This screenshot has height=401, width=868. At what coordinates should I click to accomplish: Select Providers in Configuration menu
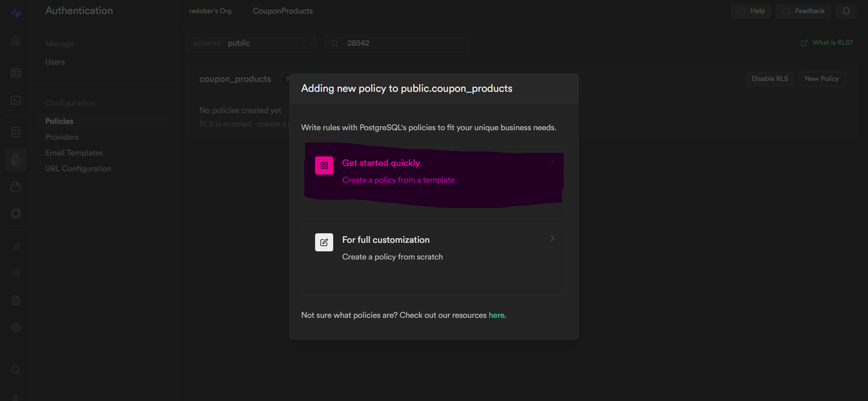click(62, 137)
